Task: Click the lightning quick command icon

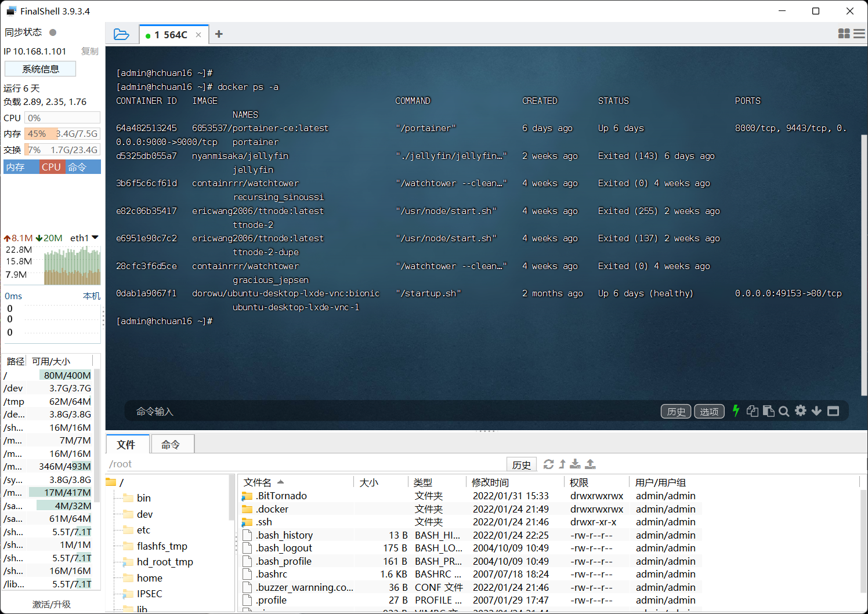Action: 736,411
